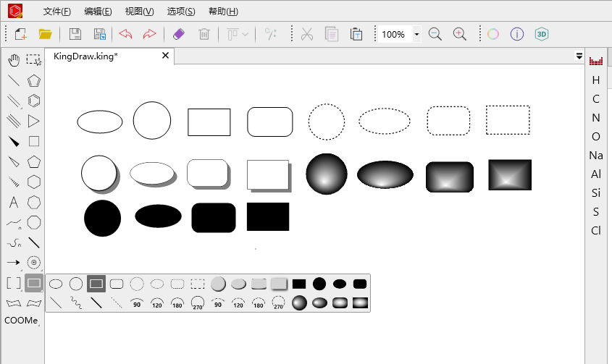This screenshot has width=612, height=364.
Task: Select the double bond tool
Action: pos(14,101)
